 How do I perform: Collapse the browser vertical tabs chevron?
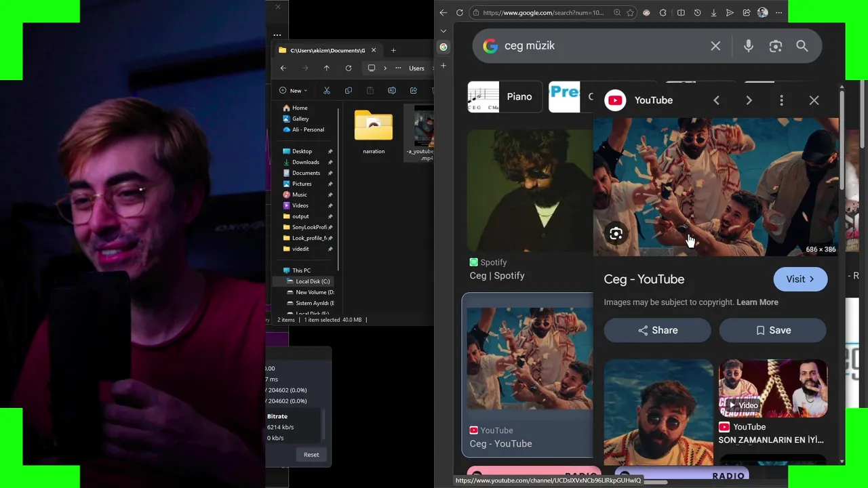coord(443,30)
